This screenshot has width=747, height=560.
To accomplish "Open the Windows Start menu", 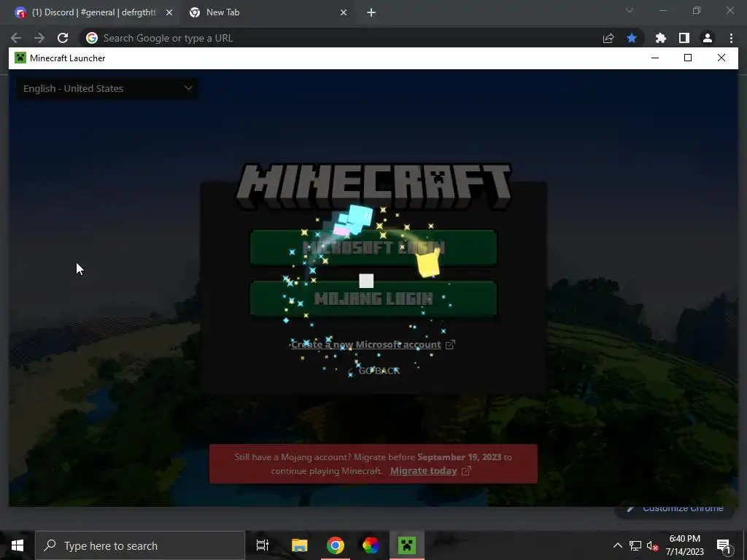I will 18,545.
